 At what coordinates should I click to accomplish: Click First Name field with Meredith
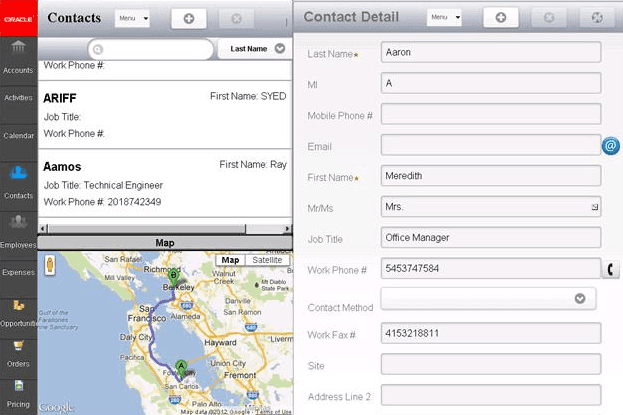pyautogui.click(x=491, y=176)
